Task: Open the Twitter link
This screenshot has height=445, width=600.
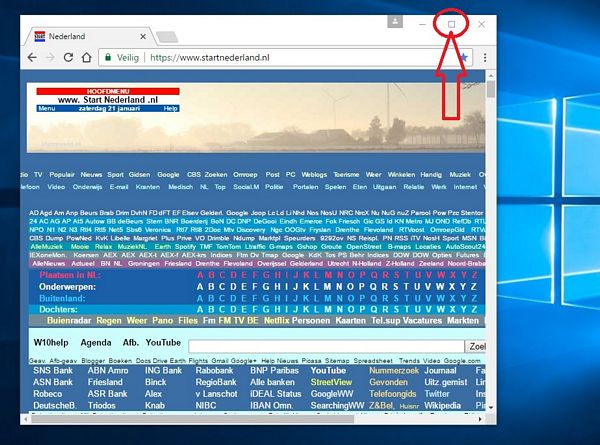Action: 437,394
